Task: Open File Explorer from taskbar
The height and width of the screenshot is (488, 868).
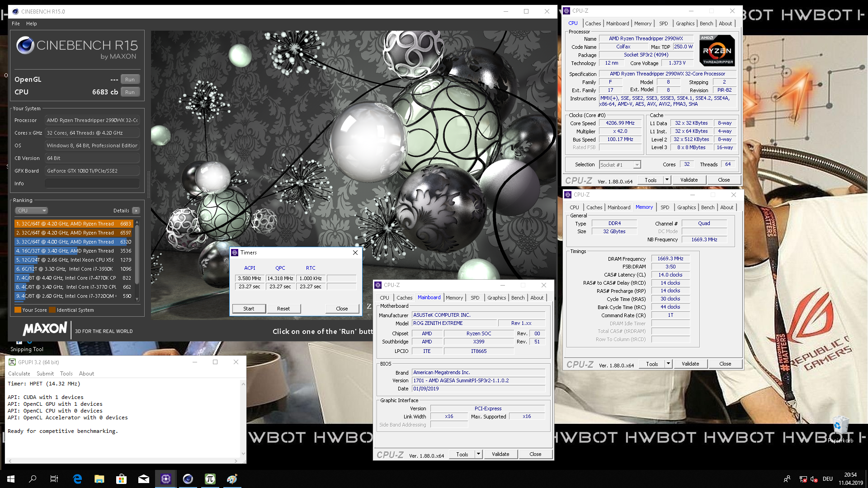Action: [99, 479]
